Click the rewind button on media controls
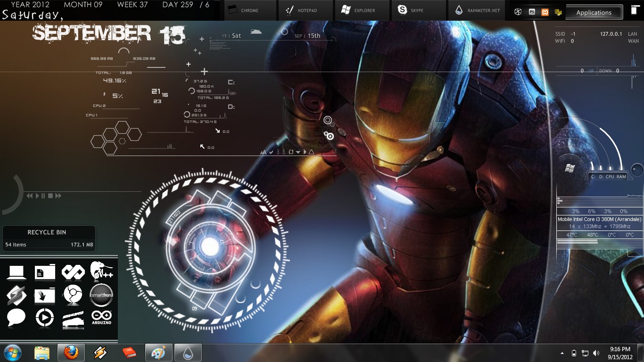 [x=30, y=196]
